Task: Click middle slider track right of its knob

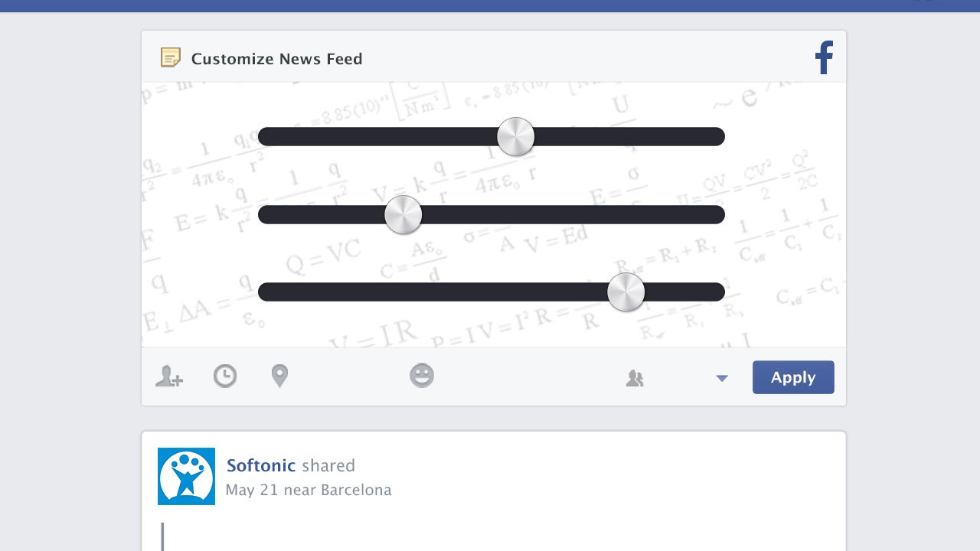Action: [573, 215]
